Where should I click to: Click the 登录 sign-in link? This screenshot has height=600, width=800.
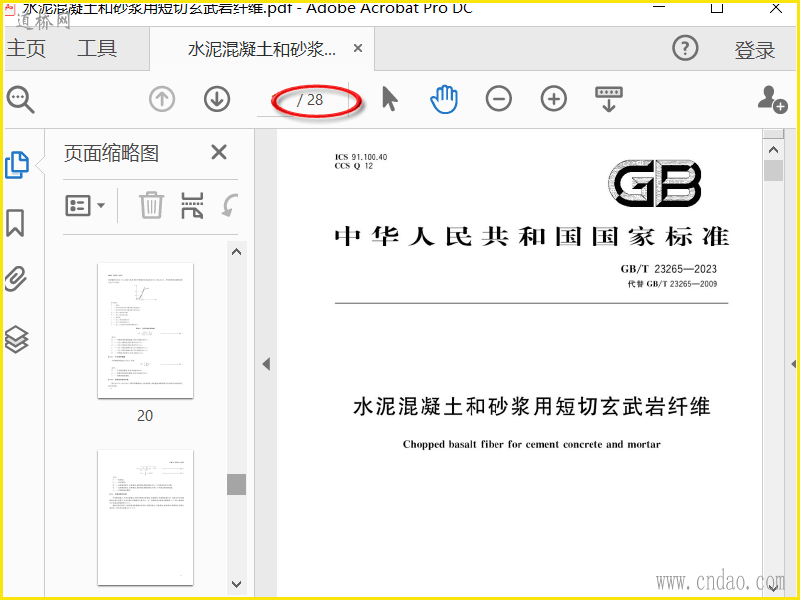(755, 50)
